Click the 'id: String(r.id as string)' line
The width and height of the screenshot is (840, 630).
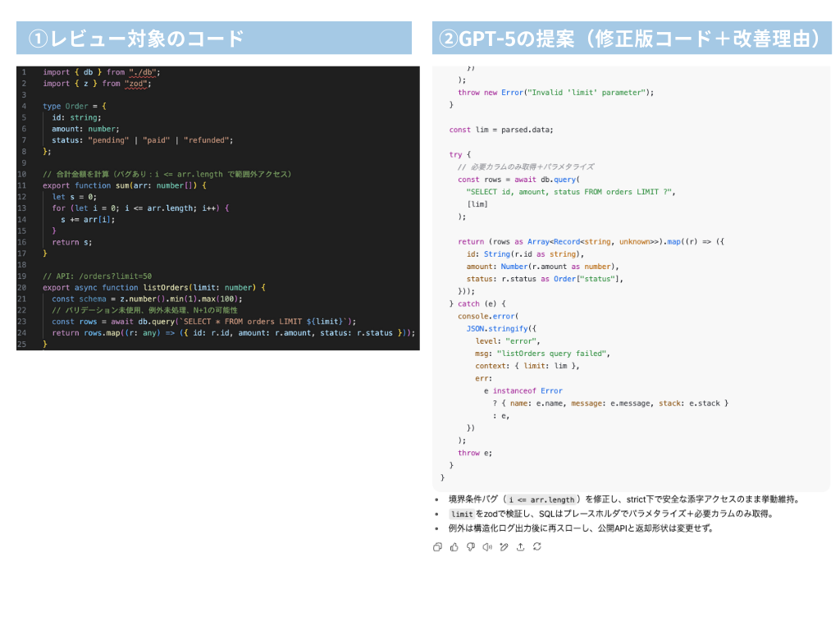525,254
